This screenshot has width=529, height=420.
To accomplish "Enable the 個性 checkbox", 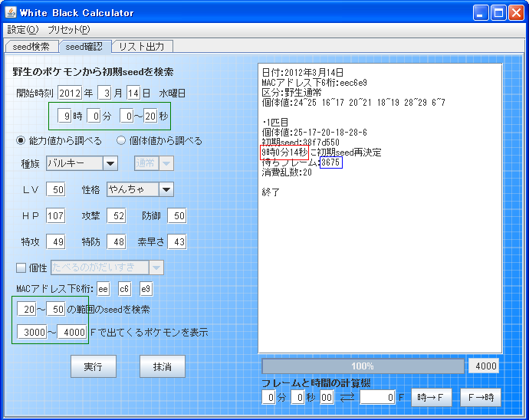I will pyautogui.click(x=21, y=267).
